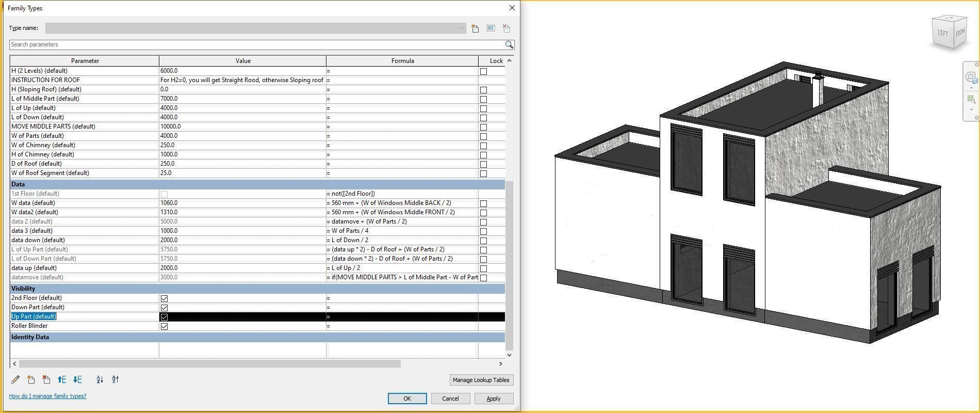Click the Move Parameter Up icon

click(62, 379)
